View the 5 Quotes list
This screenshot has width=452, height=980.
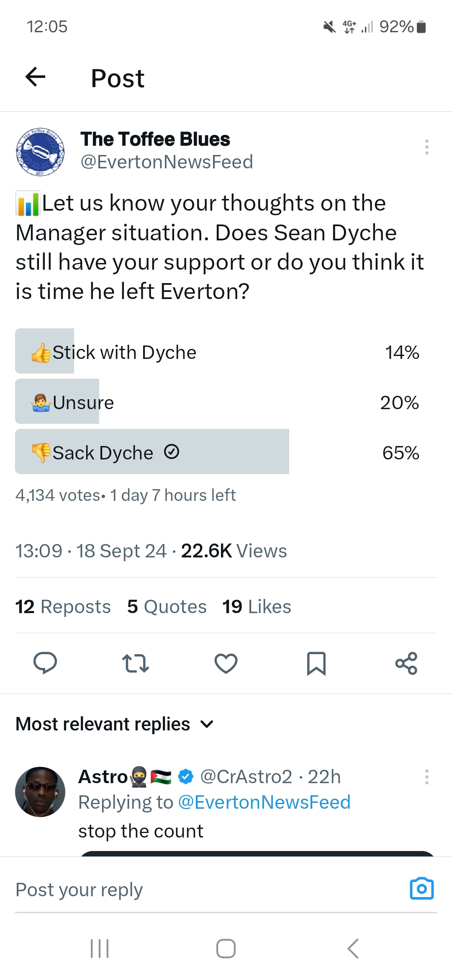[x=167, y=606]
